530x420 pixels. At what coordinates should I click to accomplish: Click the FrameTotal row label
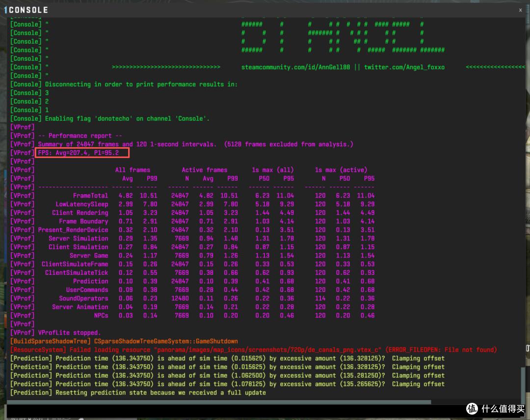(90, 196)
